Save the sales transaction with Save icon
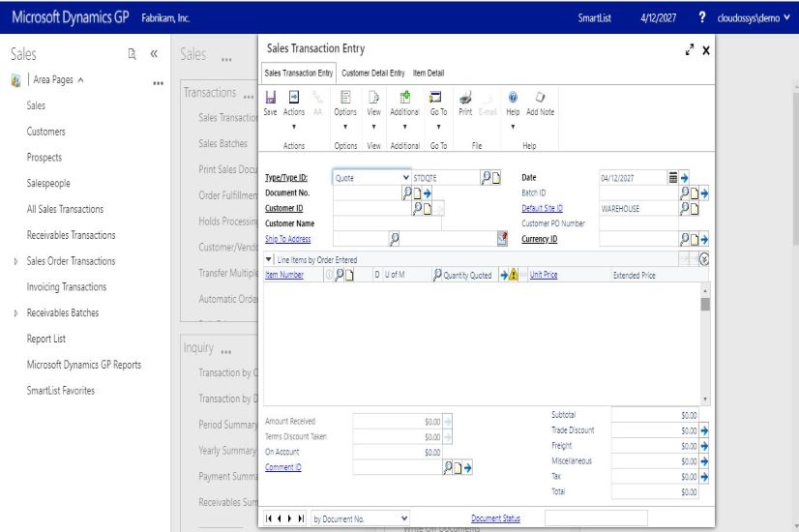Viewport: 799px width, 532px height. [x=270, y=98]
